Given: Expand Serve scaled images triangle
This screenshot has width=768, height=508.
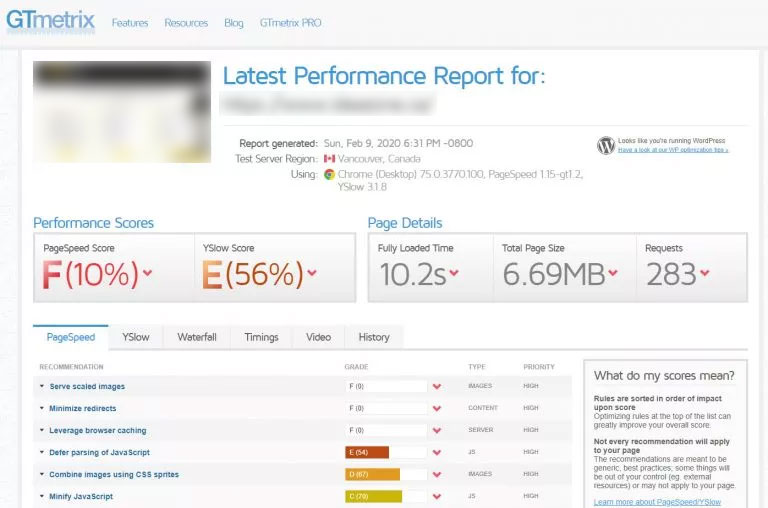Looking at the screenshot, I should click(x=42, y=386).
